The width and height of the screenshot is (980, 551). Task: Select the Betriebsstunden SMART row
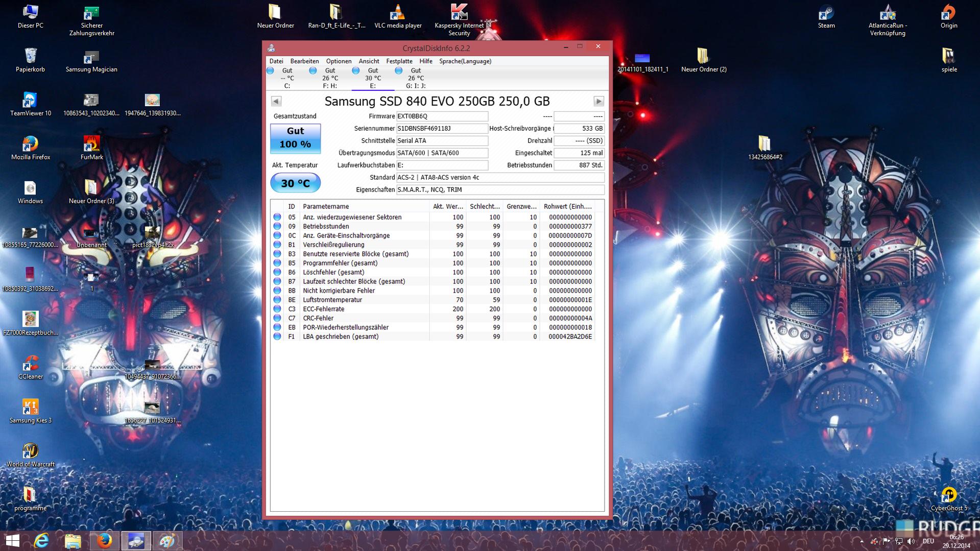click(x=434, y=226)
